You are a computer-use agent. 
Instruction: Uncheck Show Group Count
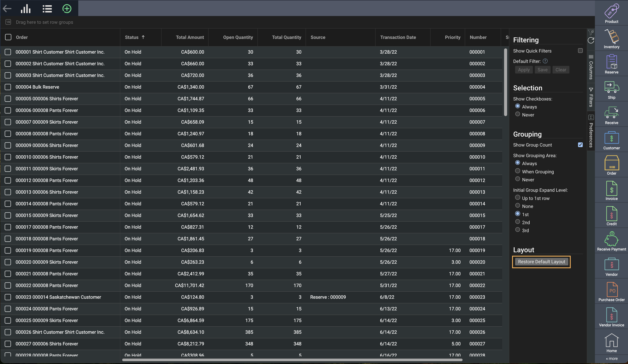580,145
